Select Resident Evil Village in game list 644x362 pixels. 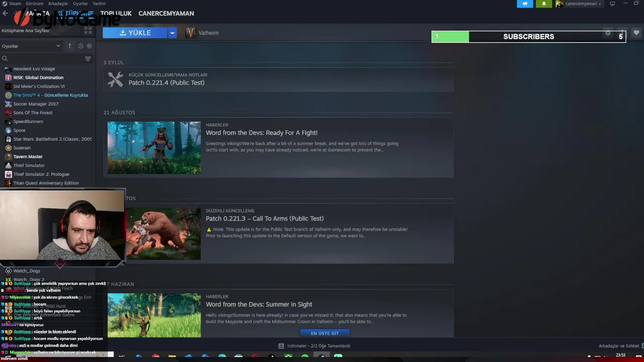(x=34, y=69)
